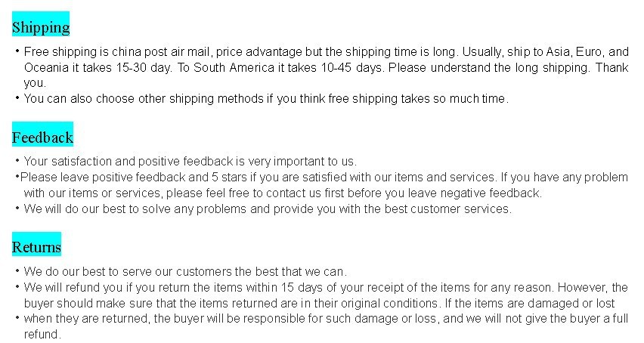Click the bullet before 'We will do our best'

tap(17, 209)
